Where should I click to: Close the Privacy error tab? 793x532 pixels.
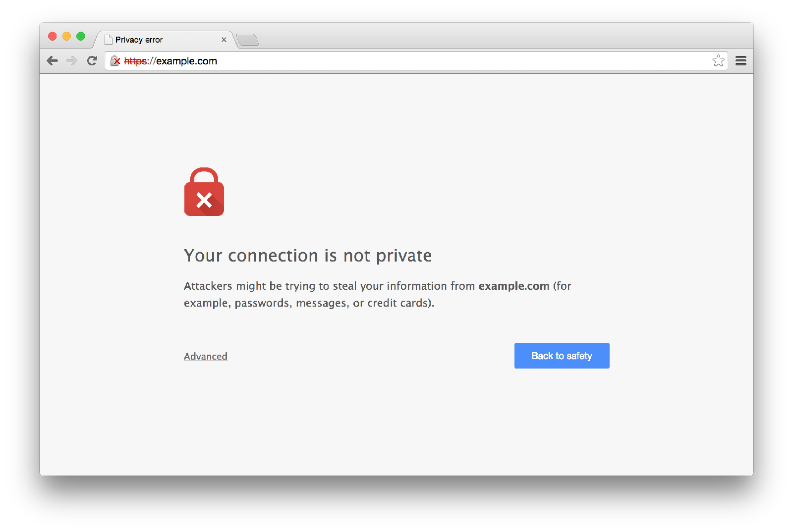coord(224,40)
